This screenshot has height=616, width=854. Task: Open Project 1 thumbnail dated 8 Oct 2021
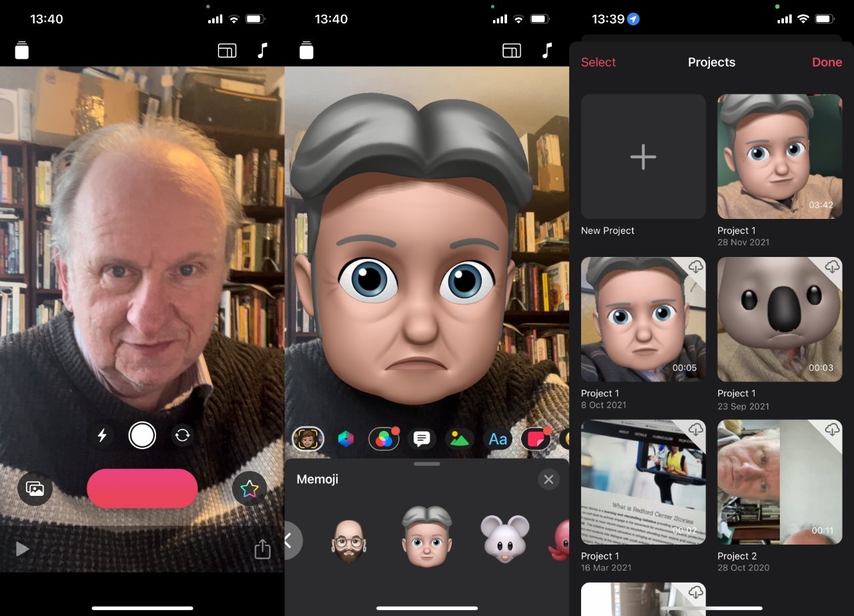tap(643, 320)
